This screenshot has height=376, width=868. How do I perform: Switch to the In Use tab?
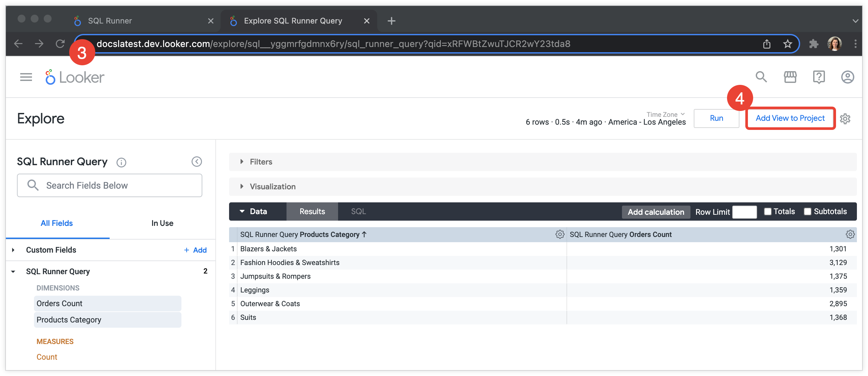tap(162, 223)
